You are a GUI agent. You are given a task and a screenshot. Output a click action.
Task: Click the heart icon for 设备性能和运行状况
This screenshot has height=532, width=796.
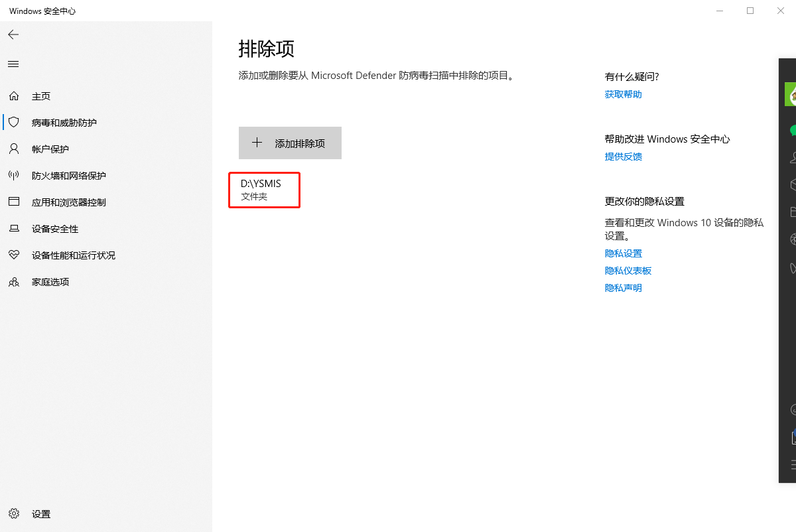14,255
